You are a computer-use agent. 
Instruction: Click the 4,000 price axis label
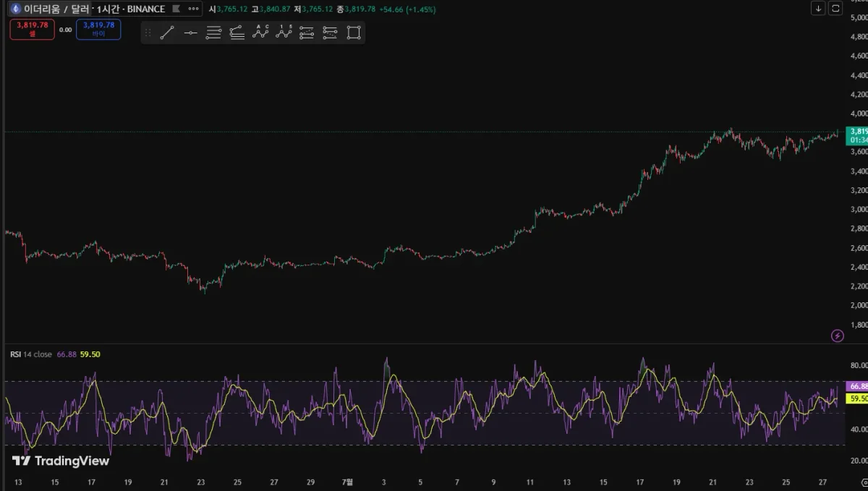pyautogui.click(x=859, y=114)
